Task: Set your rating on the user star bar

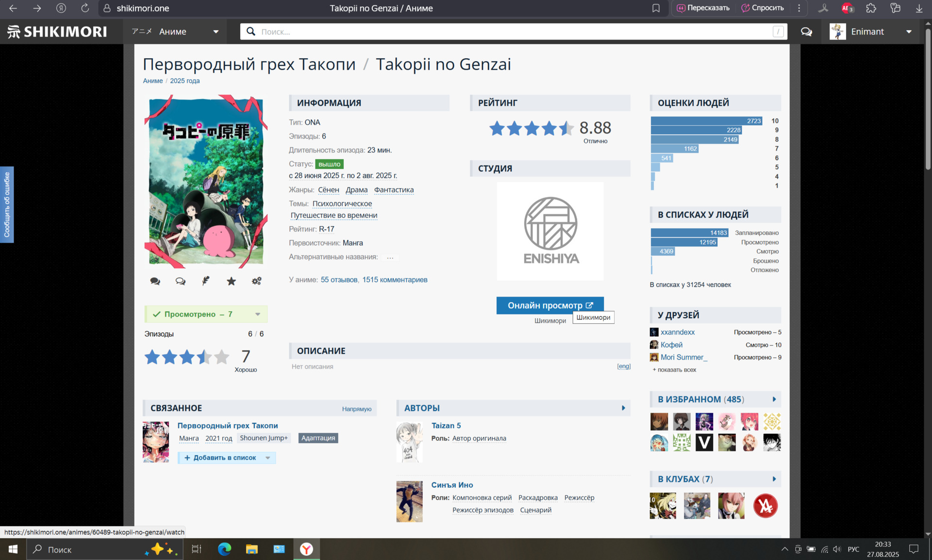Action: tap(187, 357)
